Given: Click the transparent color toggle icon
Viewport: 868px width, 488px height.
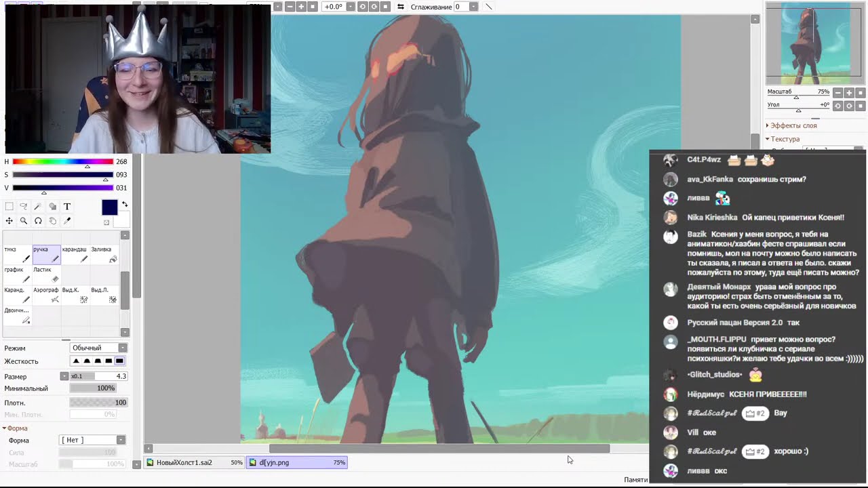Looking at the screenshot, I should (106, 222).
